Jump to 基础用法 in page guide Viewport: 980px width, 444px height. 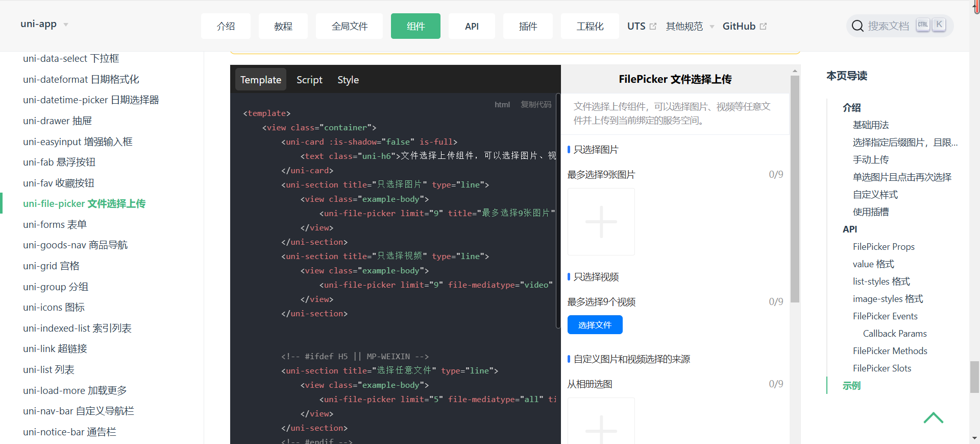point(871,125)
